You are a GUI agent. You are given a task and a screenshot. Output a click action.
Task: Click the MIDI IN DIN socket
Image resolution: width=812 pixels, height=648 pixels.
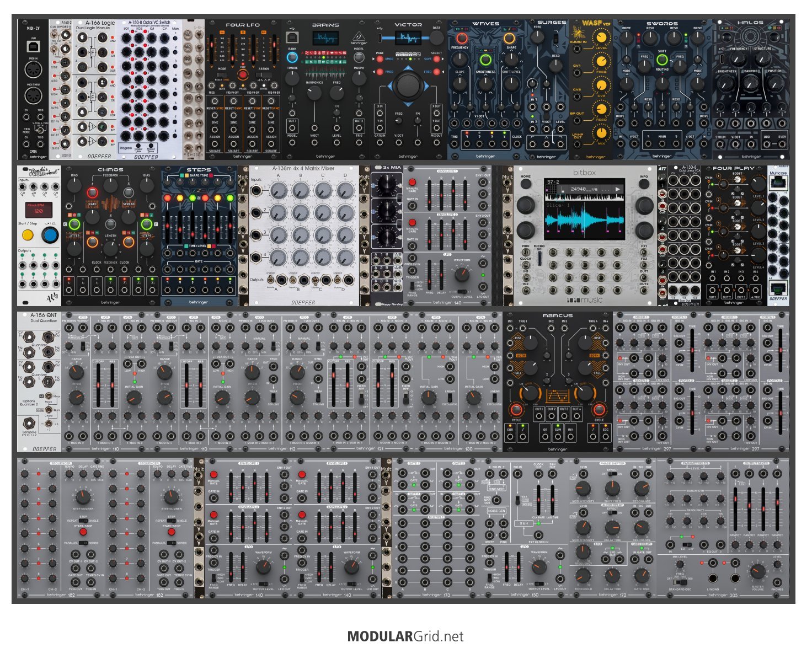[33, 70]
